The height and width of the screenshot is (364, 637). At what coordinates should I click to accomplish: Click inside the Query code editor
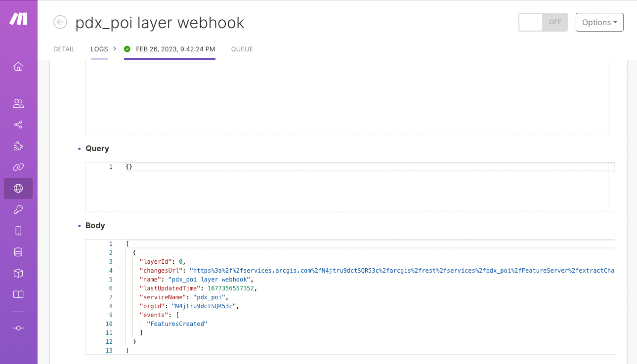click(346, 188)
